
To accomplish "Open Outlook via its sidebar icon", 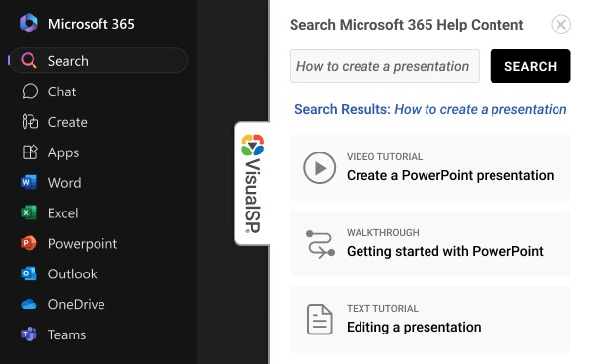I will pyautogui.click(x=29, y=273).
